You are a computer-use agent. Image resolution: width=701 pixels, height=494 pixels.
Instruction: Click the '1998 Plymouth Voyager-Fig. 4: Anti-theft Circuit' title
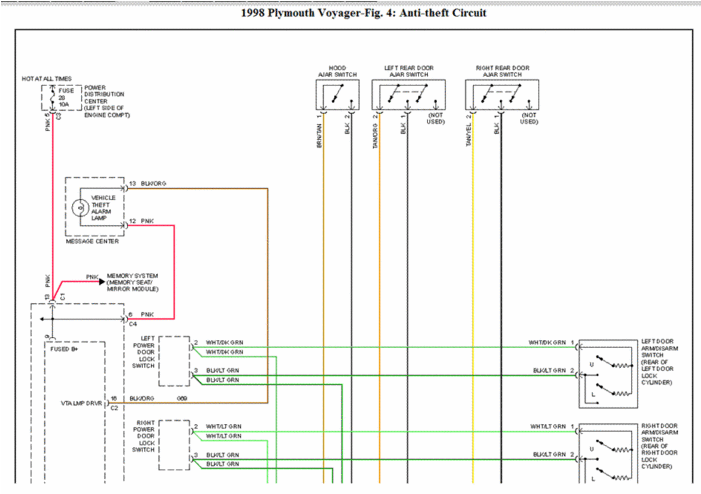tap(363, 13)
